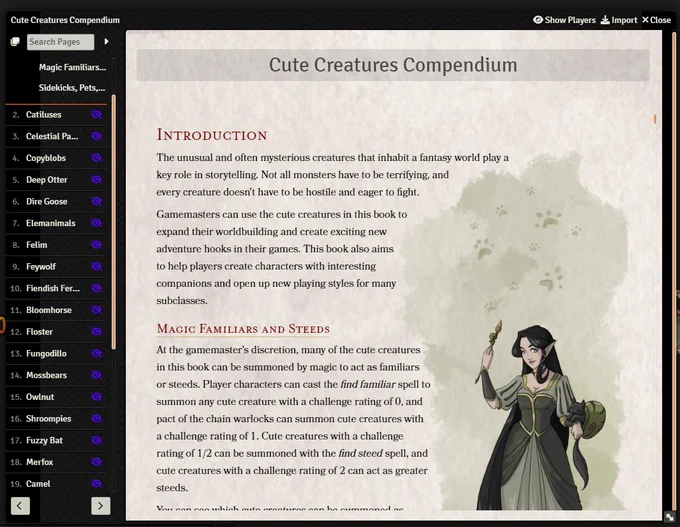Toggle visibility of Dire Goose page
This screenshot has width=680, height=527.
(x=96, y=201)
